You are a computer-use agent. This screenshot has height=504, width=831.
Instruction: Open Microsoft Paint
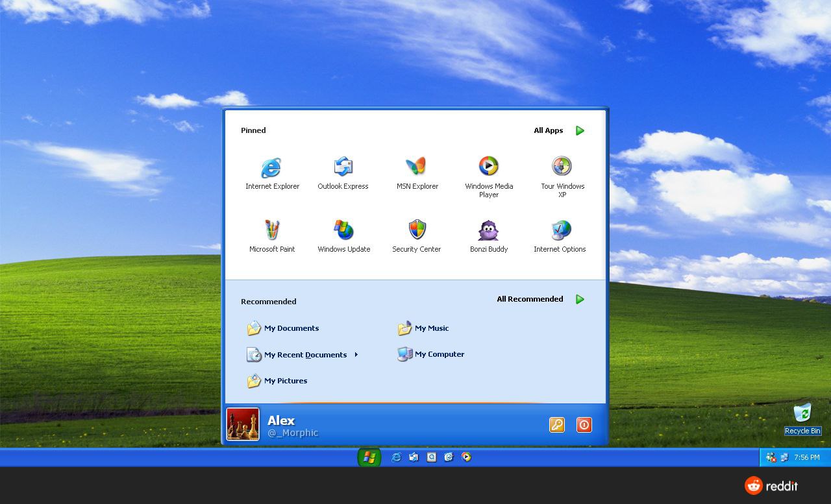coord(272,237)
